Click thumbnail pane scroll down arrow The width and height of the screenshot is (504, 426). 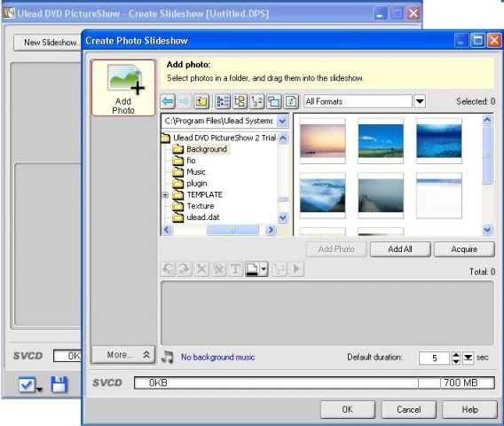(487, 230)
